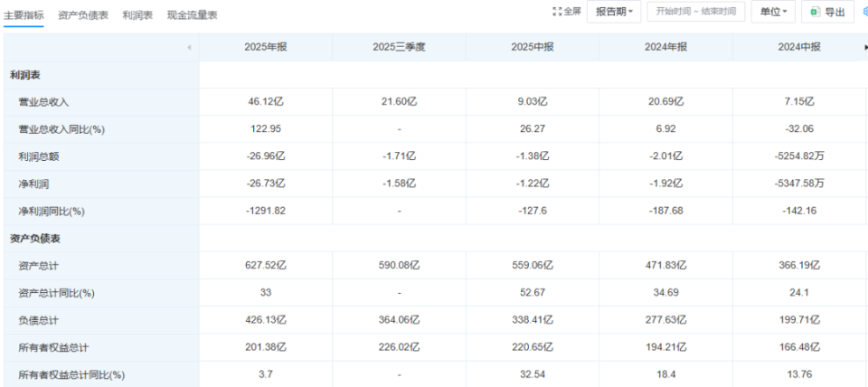Open the 资产负债表 tab

coord(83,15)
